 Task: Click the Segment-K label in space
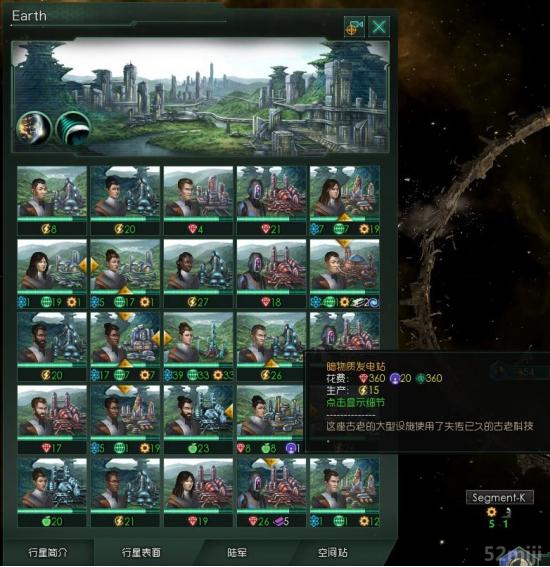(499, 498)
